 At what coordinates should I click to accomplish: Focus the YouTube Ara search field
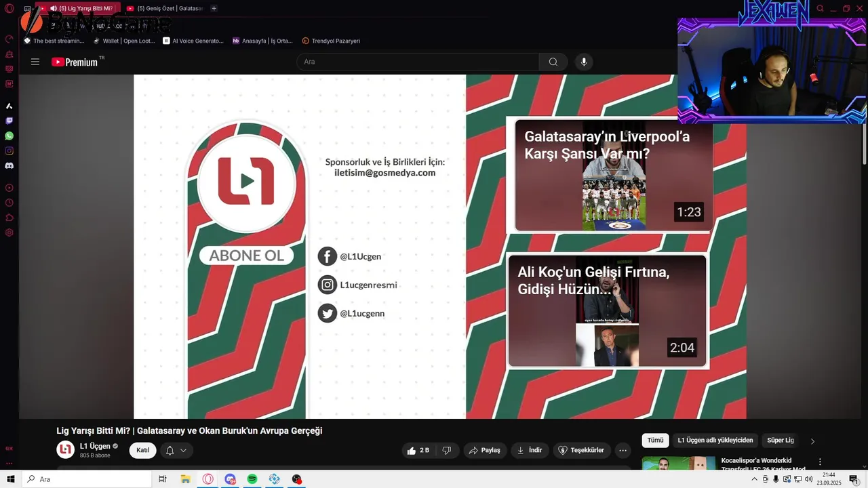[x=418, y=62]
